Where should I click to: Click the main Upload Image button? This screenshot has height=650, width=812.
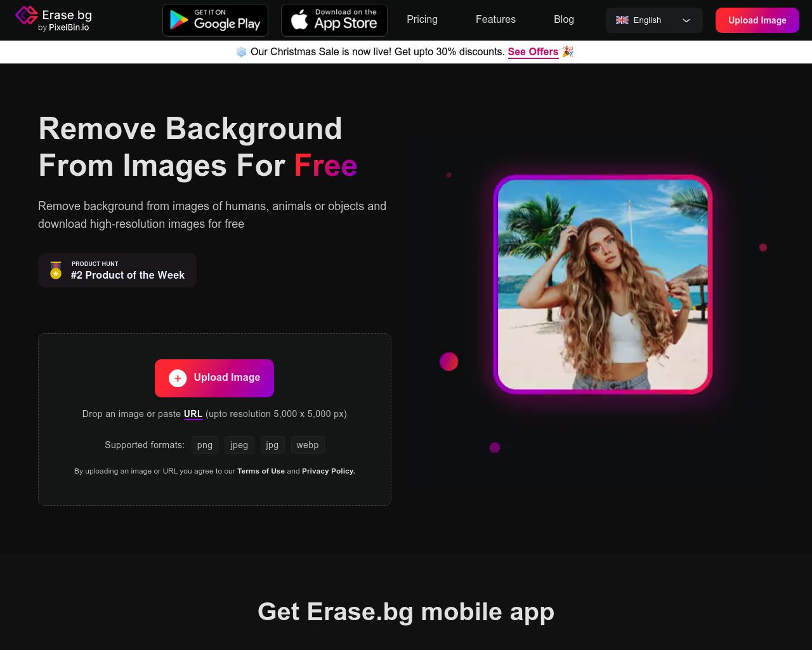[x=214, y=378]
